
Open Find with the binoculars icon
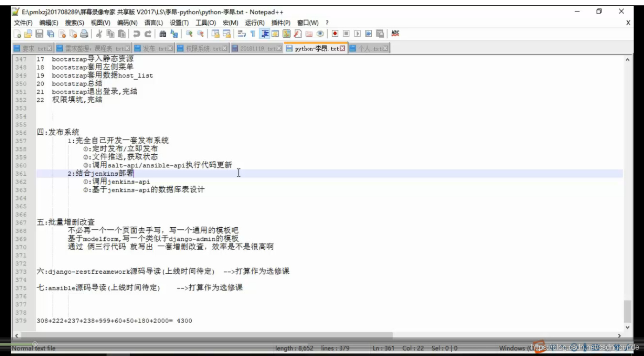coord(163,33)
